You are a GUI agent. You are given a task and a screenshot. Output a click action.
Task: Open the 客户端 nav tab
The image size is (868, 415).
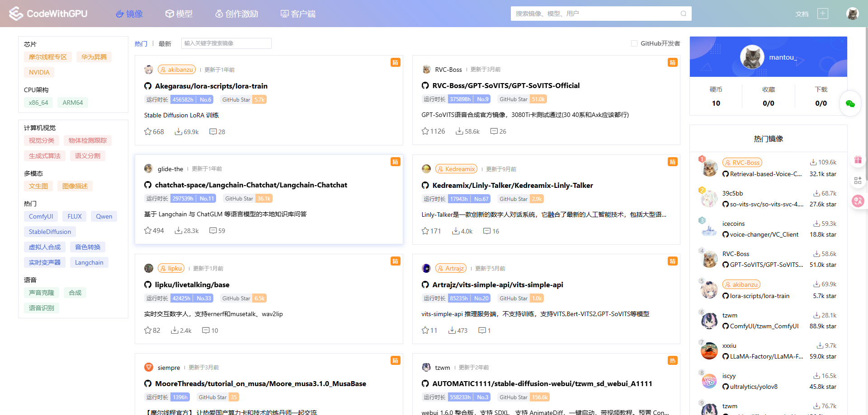pos(298,14)
